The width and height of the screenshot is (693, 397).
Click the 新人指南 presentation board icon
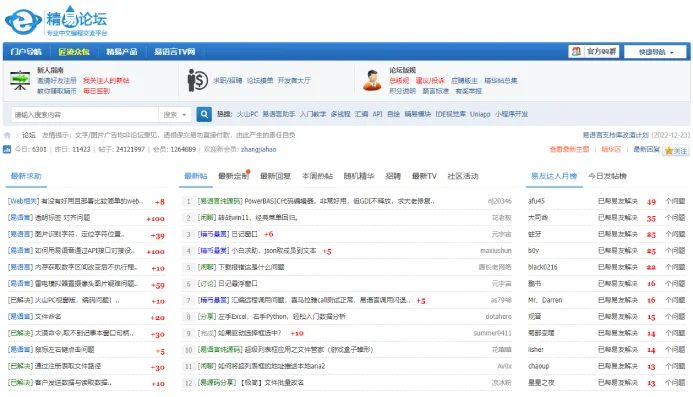[x=20, y=80]
